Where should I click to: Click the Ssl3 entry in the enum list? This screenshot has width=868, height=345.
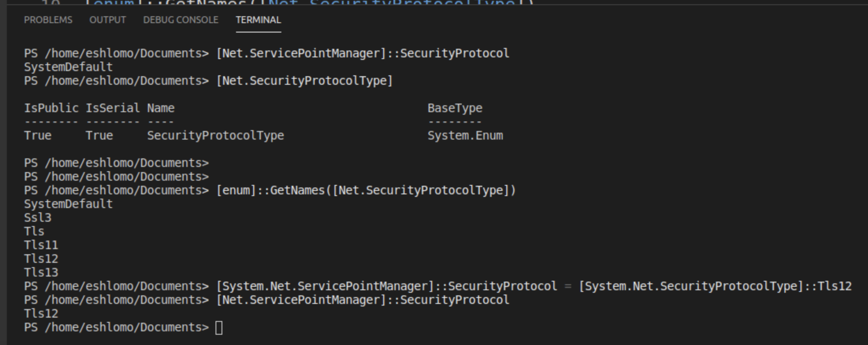coord(38,218)
